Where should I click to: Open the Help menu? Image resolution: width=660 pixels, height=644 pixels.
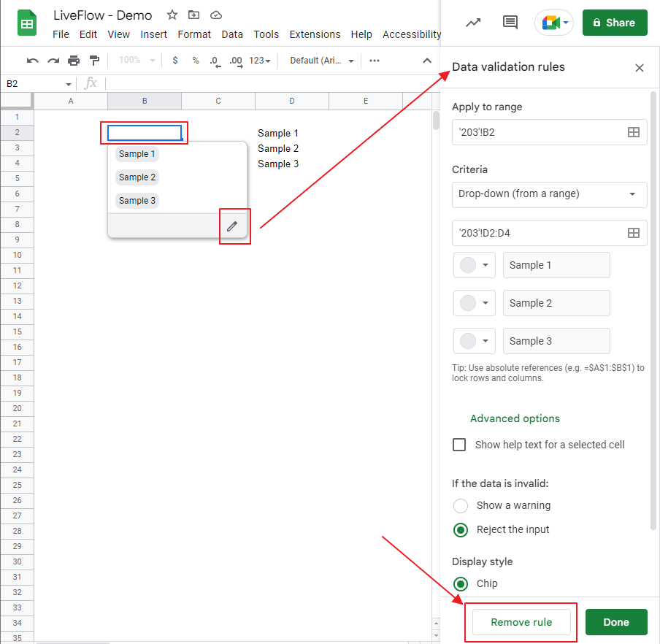[361, 34]
